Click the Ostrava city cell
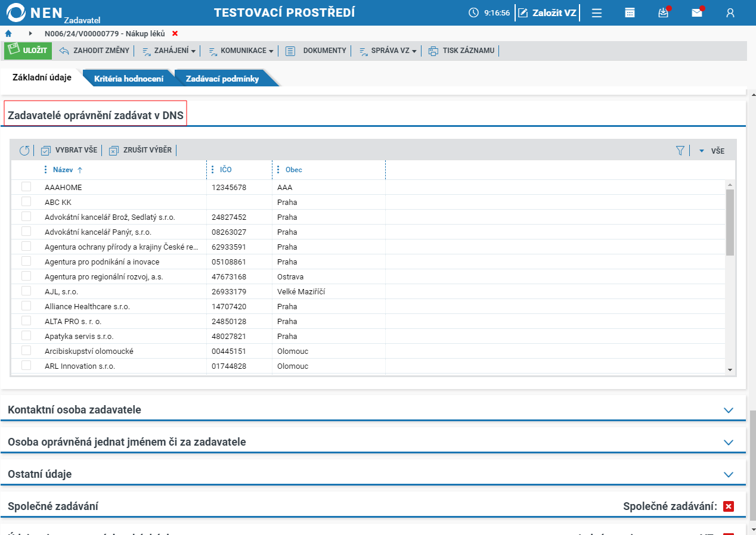756x535 pixels. 290,277
